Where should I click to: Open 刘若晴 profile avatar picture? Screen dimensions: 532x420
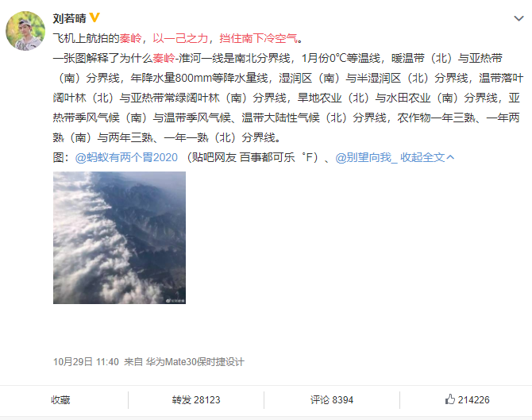[25, 31]
